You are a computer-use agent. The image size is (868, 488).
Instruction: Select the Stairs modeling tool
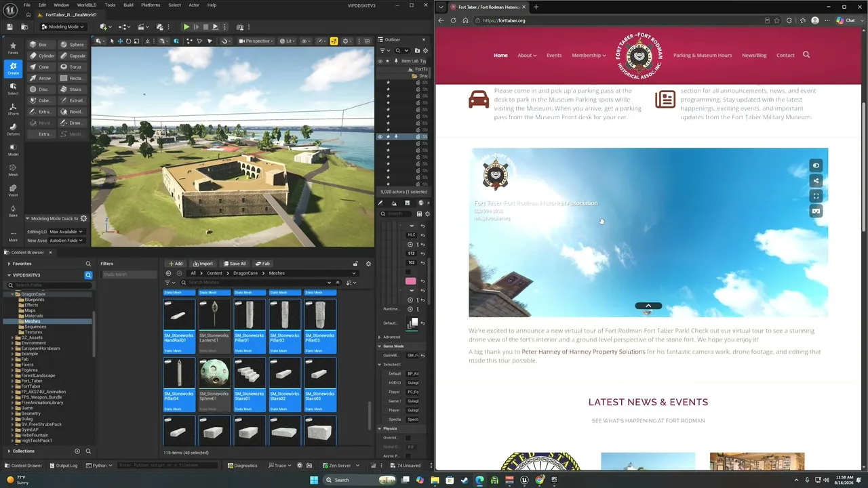71,89
